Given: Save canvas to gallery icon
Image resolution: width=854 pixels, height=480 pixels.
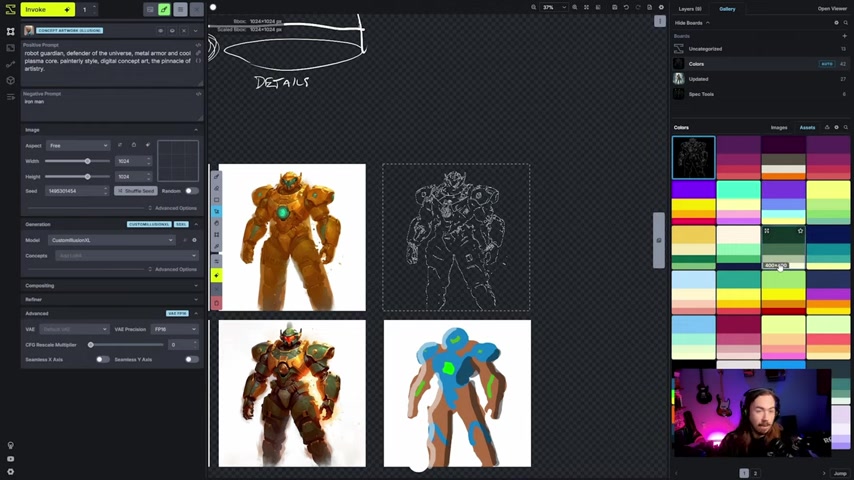Looking at the screenshot, I should [x=614, y=8].
